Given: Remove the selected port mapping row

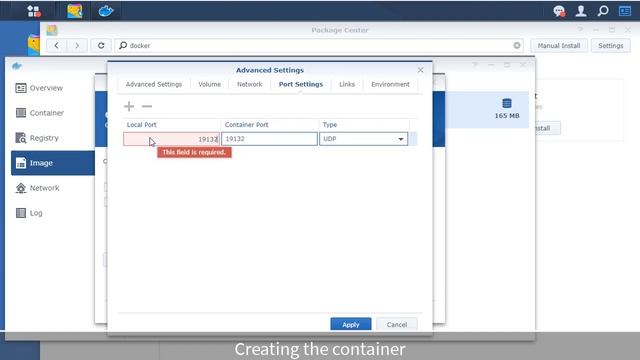Looking at the screenshot, I should (147, 106).
